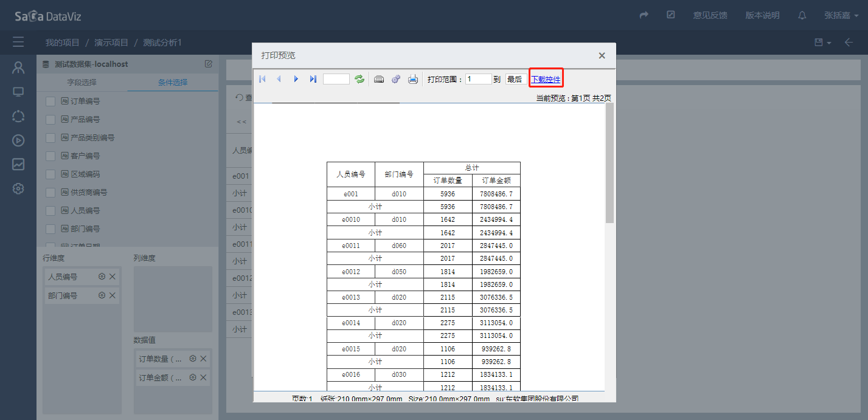Screen dimensions: 868x420
Task: Go to 演示项目 breadcrumb
Action: [x=111, y=43]
